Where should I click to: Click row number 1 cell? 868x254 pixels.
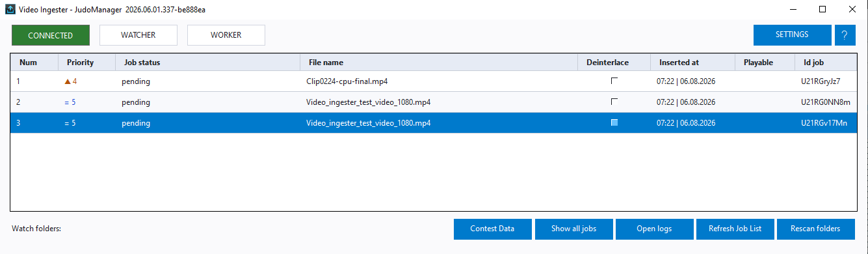pyautogui.click(x=34, y=81)
